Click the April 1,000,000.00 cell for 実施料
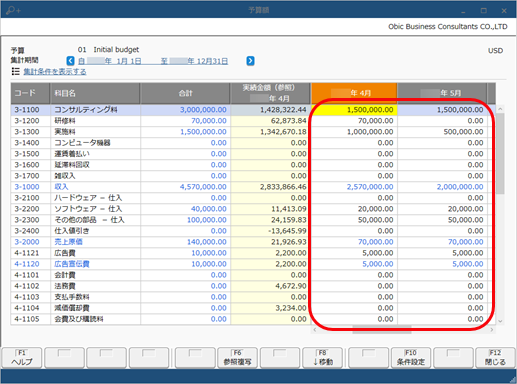The width and height of the screenshot is (517, 384). (354, 132)
